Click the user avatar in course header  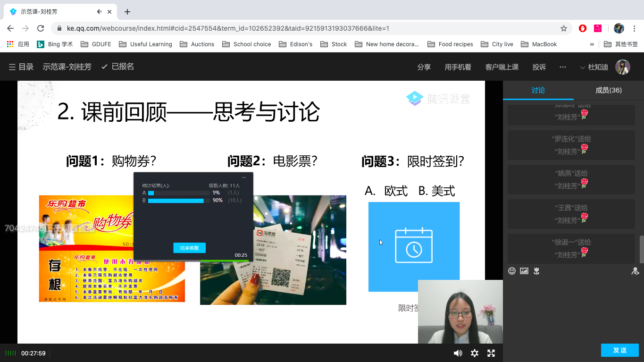point(623,67)
